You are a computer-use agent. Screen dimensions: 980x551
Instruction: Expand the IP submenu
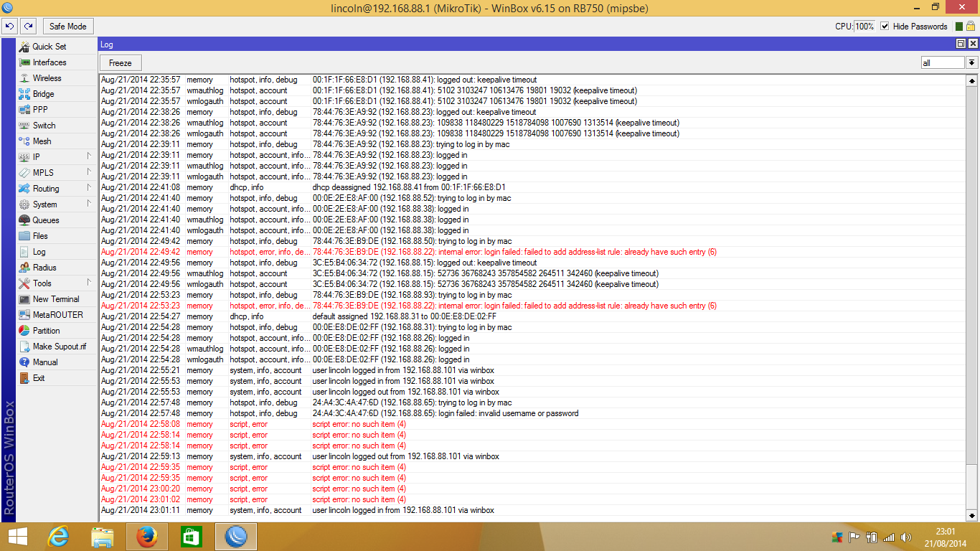click(56, 157)
